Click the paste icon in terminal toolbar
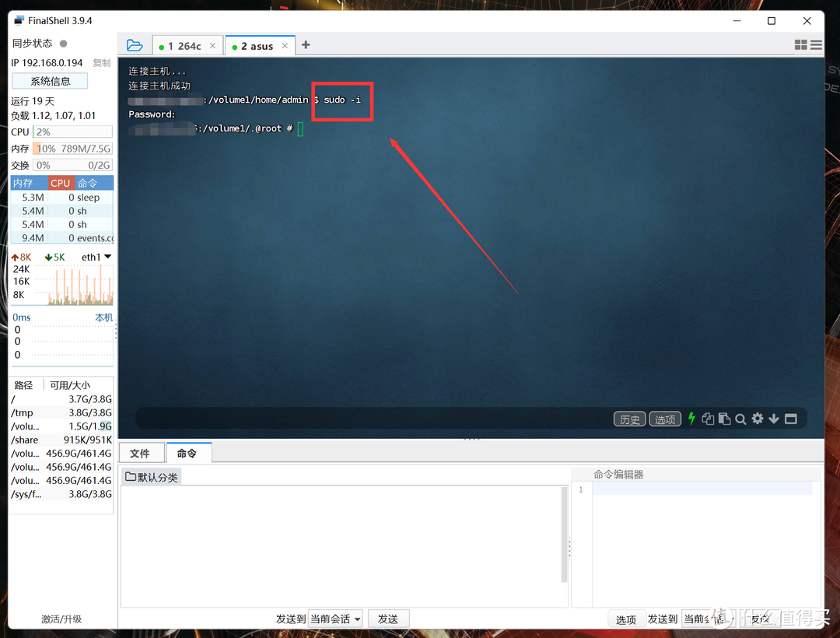The image size is (840, 638). coord(724,419)
